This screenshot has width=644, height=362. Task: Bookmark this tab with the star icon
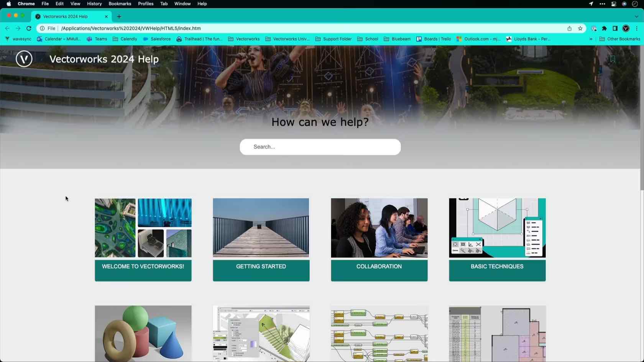point(580,28)
